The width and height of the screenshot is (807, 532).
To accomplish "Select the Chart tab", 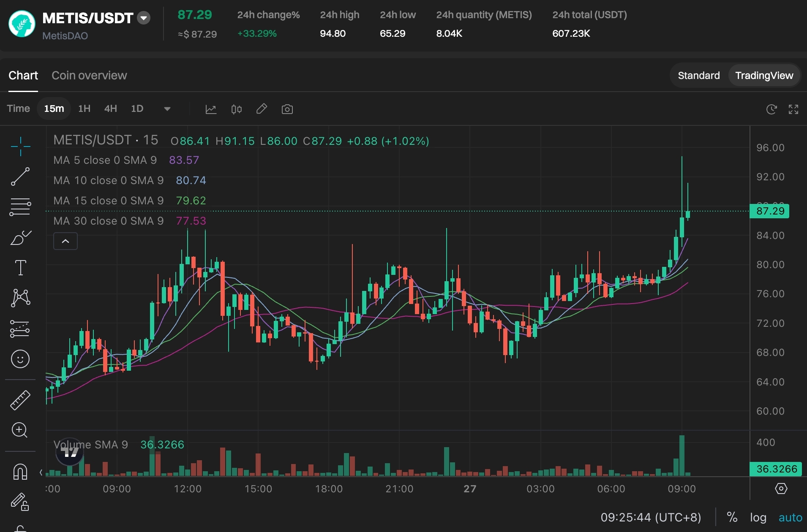I will [23, 75].
